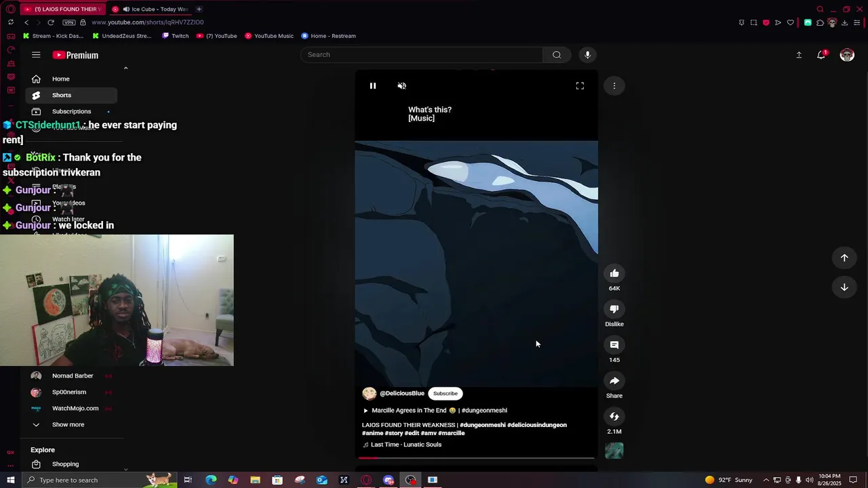
Task: Switch to the Ice Cube browser tab
Action: click(151, 9)
